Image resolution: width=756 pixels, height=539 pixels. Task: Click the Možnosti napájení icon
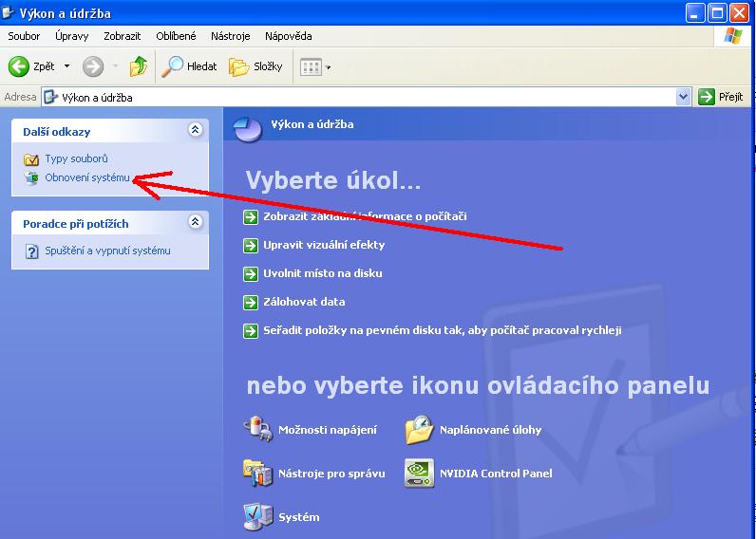tap(258, 428)
